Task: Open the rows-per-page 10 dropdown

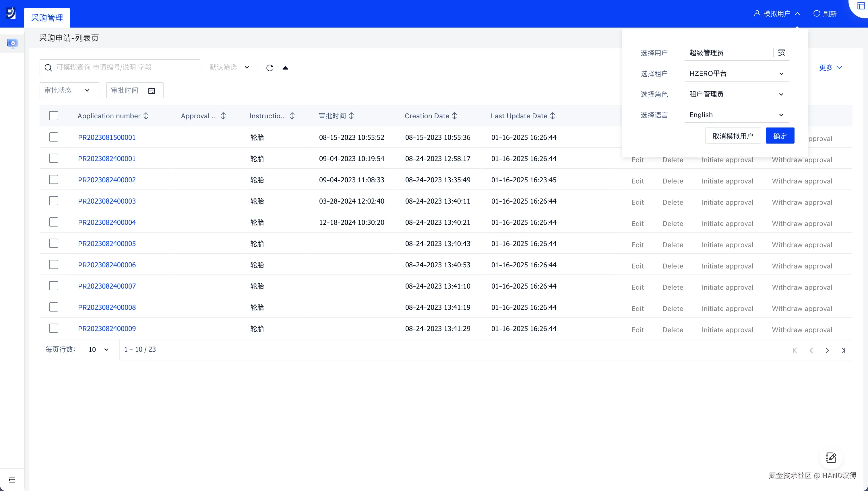Action: point(98,349)
